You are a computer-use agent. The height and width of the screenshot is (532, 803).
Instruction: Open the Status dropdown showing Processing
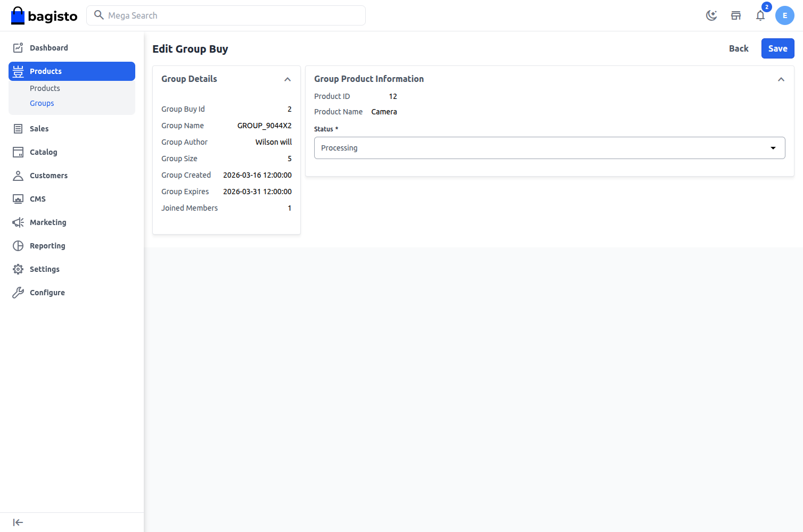[549, 147]
